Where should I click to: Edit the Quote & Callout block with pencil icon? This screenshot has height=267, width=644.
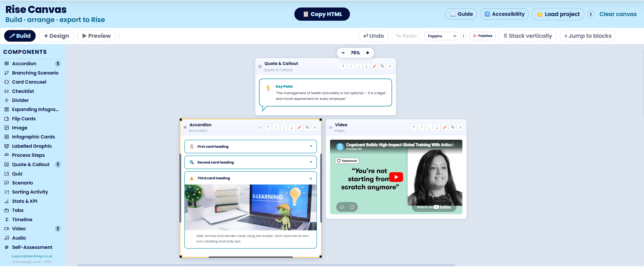point(374,66)
